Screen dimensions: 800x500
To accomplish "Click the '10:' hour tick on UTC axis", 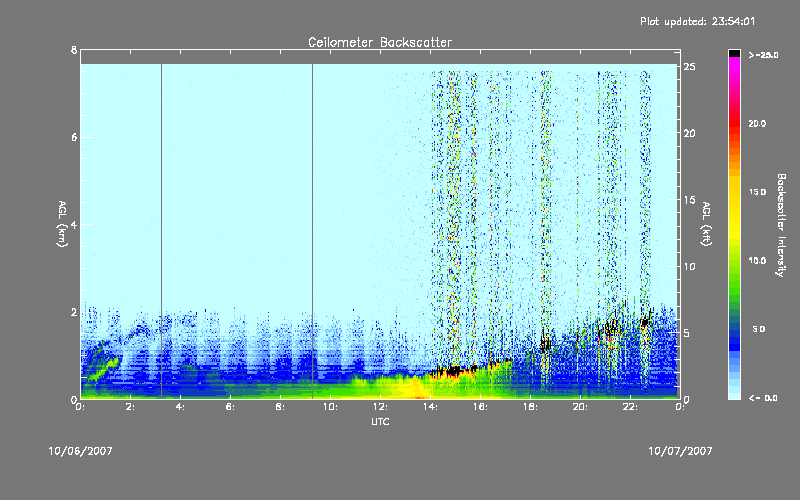I will [330, 407].
